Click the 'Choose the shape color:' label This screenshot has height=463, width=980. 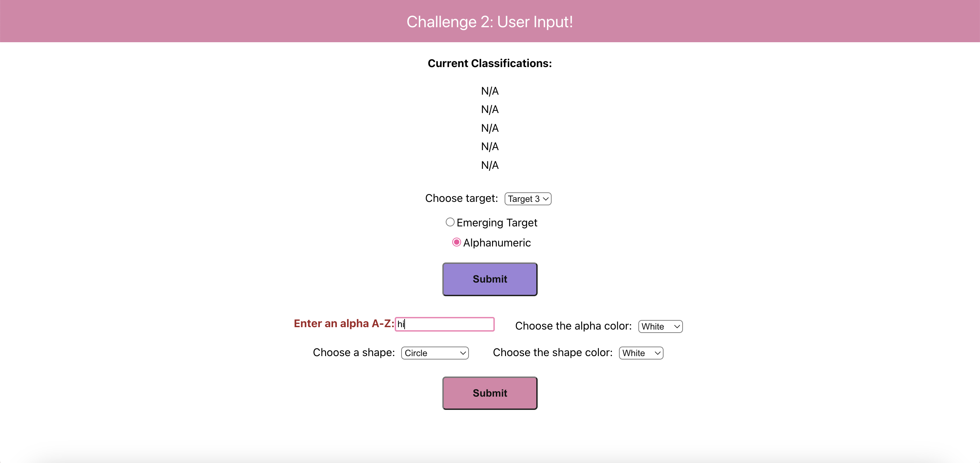(x=552, y=353)
